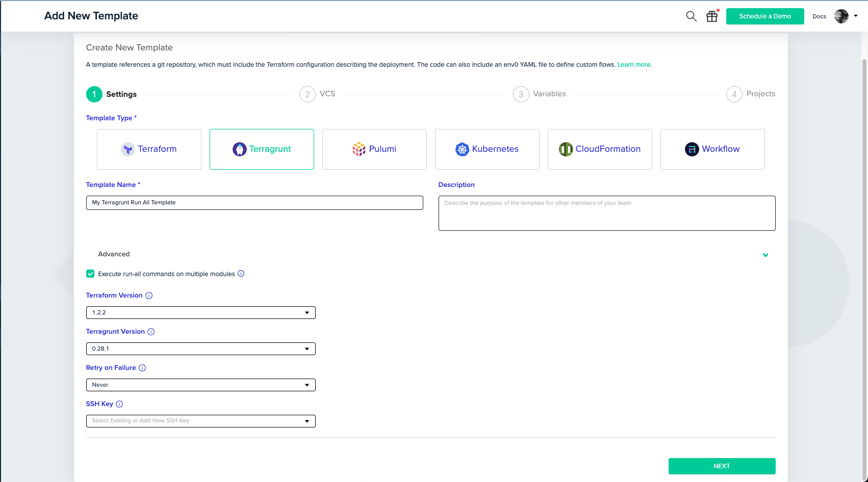Expand the account dropdown caret beside avatar
Image resolution: width=868 pixels, height=482 pixels.
pyautogui.click(x=856, y=16)
